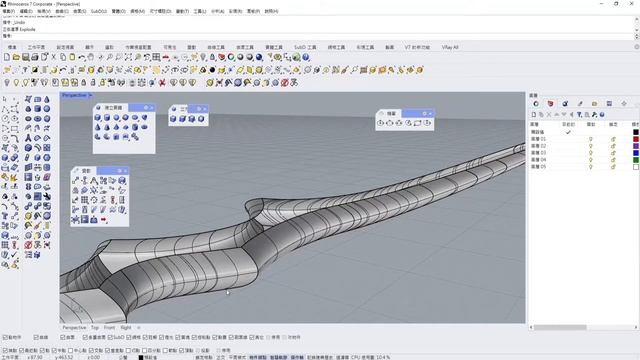This screenshot has width=640, height=360.
Task: Click the first light bulb icon in the third toolbar row
Action: pos(7,83)
